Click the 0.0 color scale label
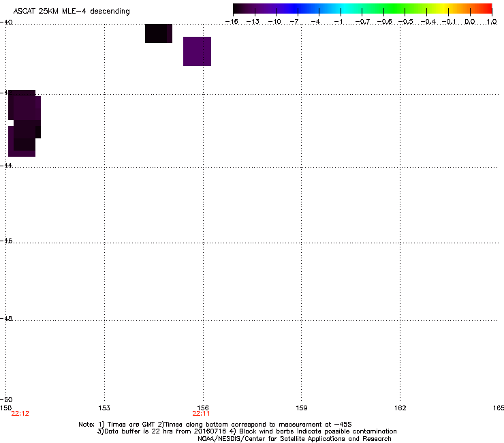This screenshot has width=504, height=443. pos(470,22)
